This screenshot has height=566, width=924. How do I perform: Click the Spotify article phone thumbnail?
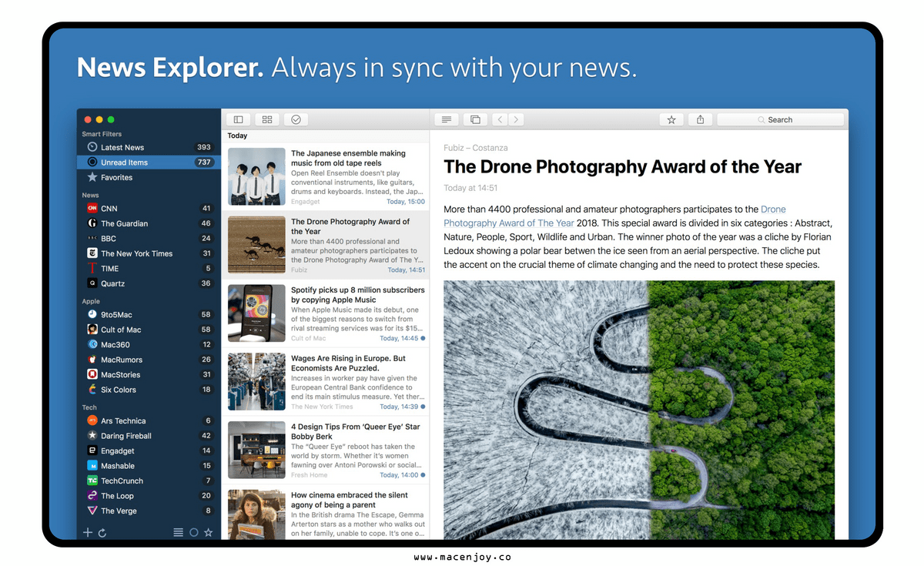(256, 313)
